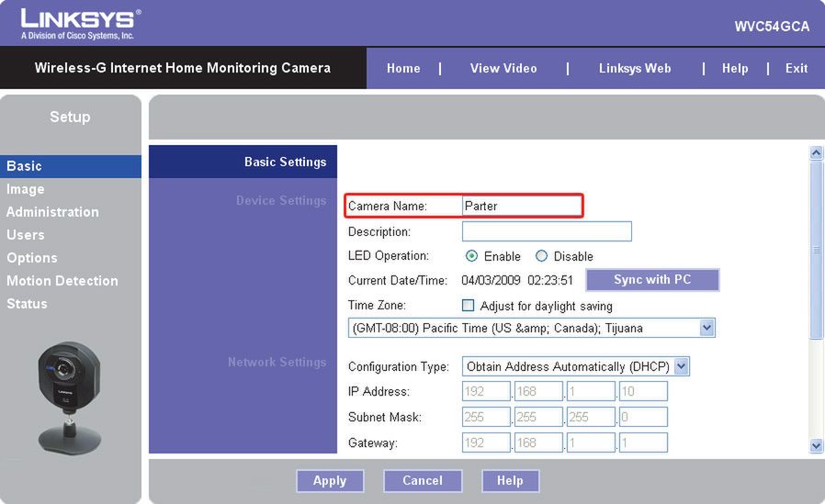Screen dimensions: 825x504
Task: Click the scrollbar down arrow
Action: click(816, 445)
